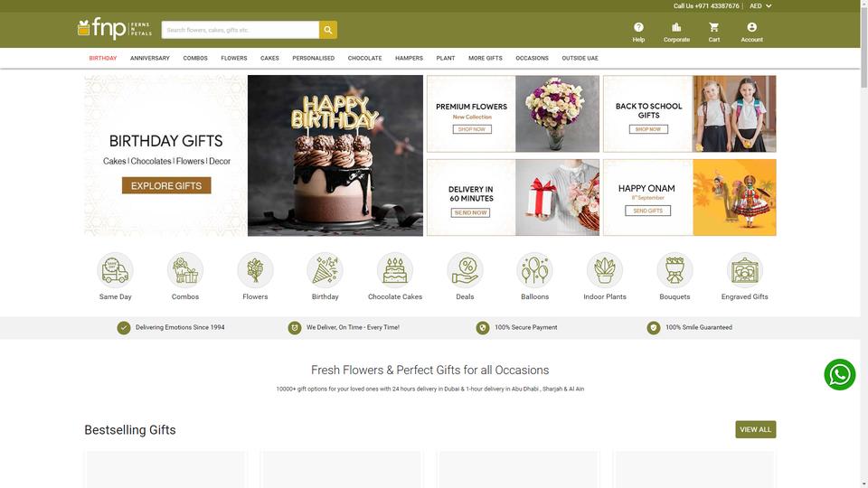Launch the WhatsApp chat bubble
The width and height of the screenshot is (868, 488).
click(839, 374)
